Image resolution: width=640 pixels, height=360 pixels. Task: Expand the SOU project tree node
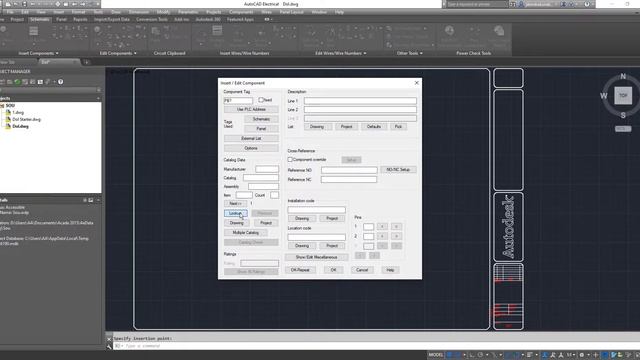pyautogui.click(x=2, y=106)
